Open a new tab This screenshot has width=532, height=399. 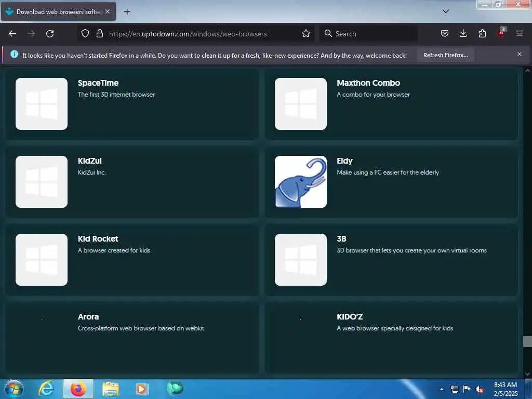(127, 12)
